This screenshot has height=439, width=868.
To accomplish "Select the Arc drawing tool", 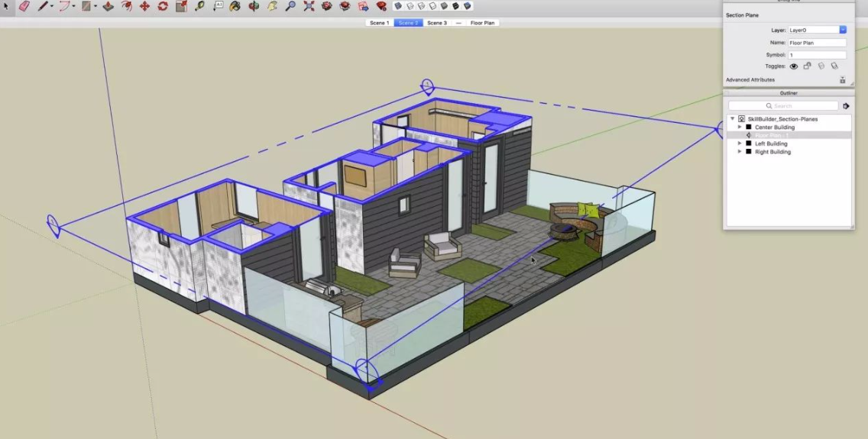I will point(64,6).
